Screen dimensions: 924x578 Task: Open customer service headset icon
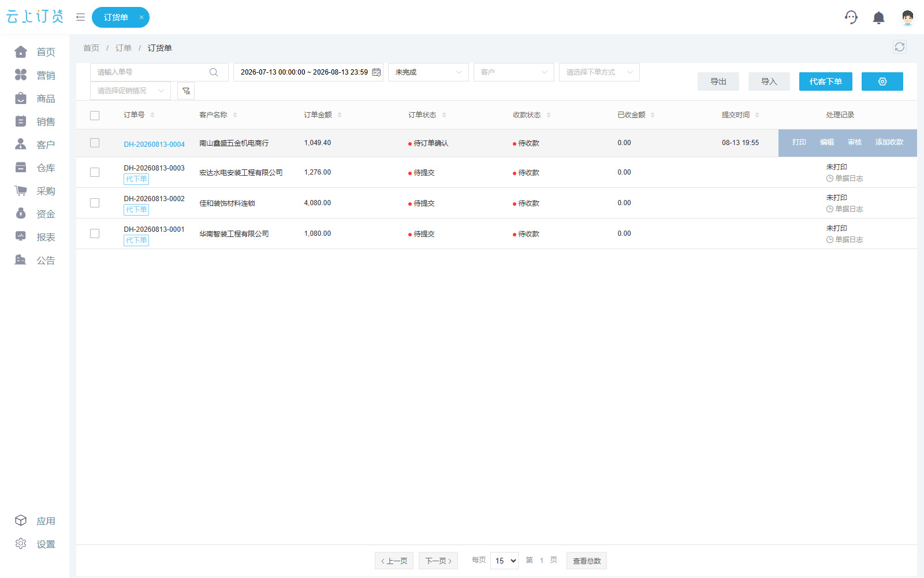[851, 17]
